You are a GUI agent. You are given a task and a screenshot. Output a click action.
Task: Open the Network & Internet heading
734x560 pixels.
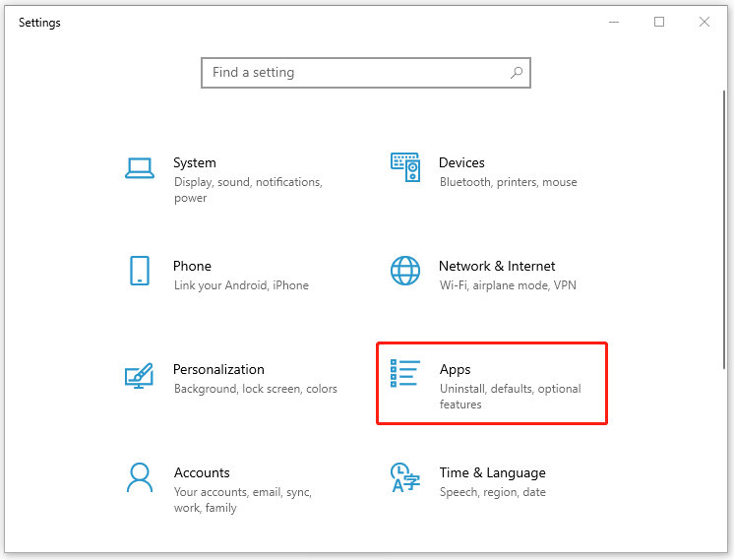click(497, 266)
